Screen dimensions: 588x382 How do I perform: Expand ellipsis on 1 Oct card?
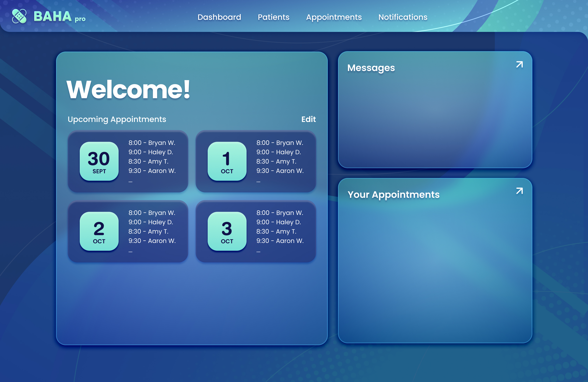258,182
